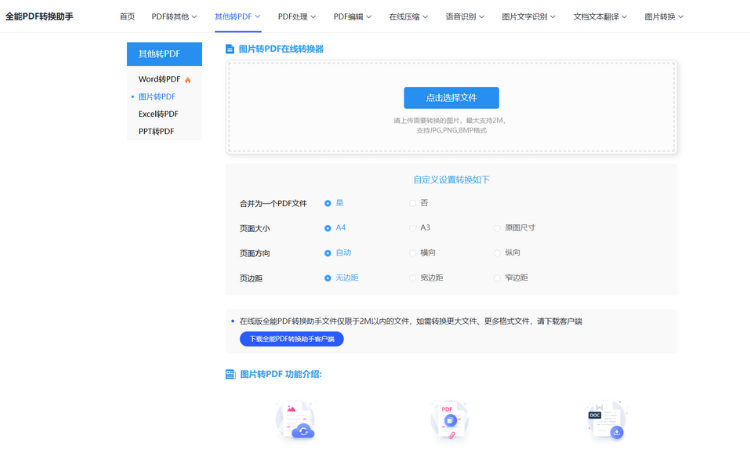This screenshot has width=750, height=450.
Task: Click the 全能PDF转换助手 site logo
Action: 40,17
